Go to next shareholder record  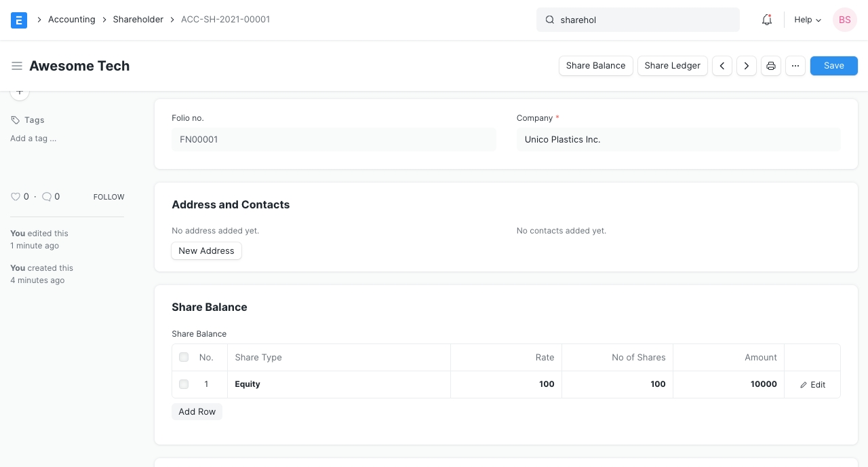[x=747, y=66]
